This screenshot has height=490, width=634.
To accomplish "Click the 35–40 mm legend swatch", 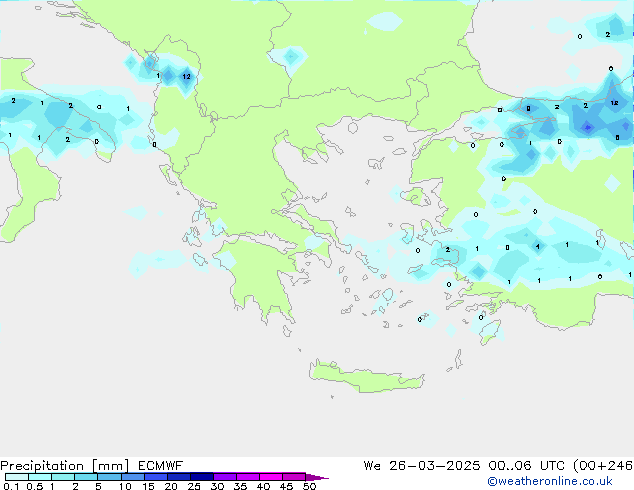I will (248, 477).
